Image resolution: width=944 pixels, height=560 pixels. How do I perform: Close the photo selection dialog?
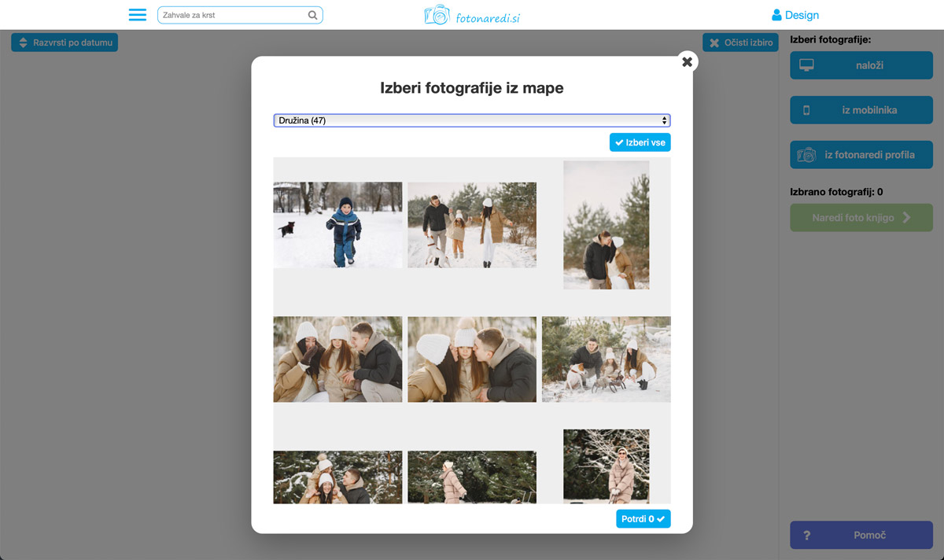point(687,62)
